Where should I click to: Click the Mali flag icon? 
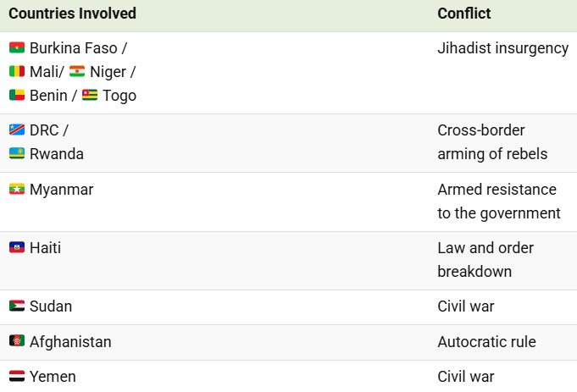click(17, 72)
